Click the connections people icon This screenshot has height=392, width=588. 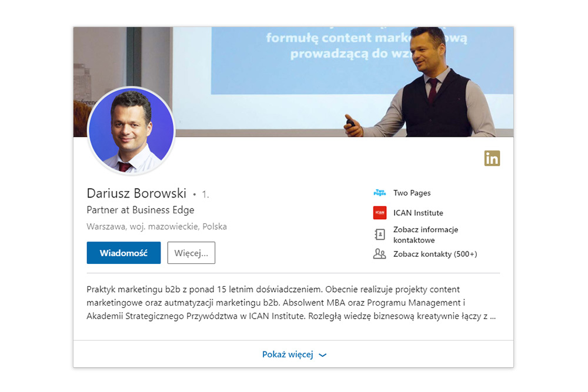[379, 254]
